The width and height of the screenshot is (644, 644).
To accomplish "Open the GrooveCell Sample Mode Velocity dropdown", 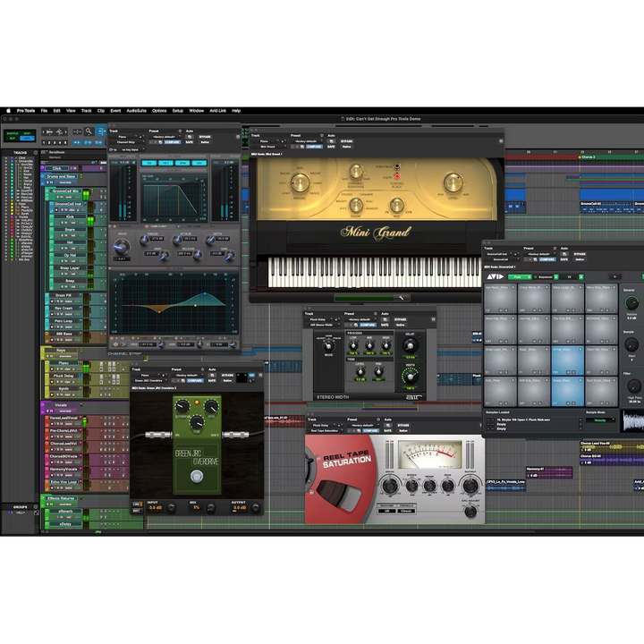I will (x=599, y=419).
